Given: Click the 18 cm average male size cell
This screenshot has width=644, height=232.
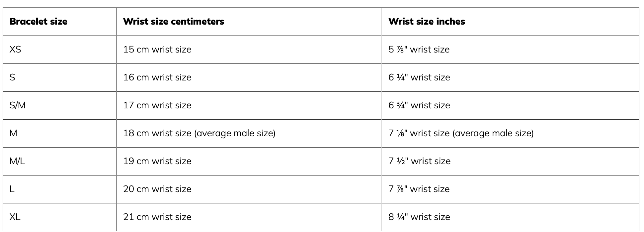Looking at the screenshot, I should click(x=199, y=133).
